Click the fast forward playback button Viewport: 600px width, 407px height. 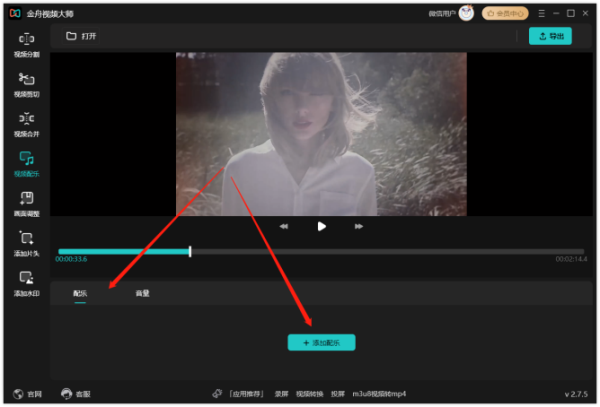tap(359, 226)
